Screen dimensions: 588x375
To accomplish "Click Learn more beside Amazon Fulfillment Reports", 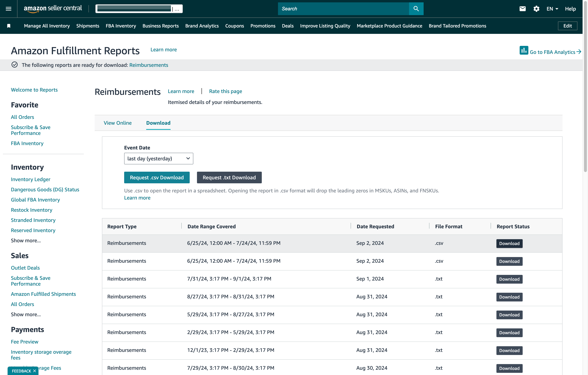I will click(x=164, y=50).
